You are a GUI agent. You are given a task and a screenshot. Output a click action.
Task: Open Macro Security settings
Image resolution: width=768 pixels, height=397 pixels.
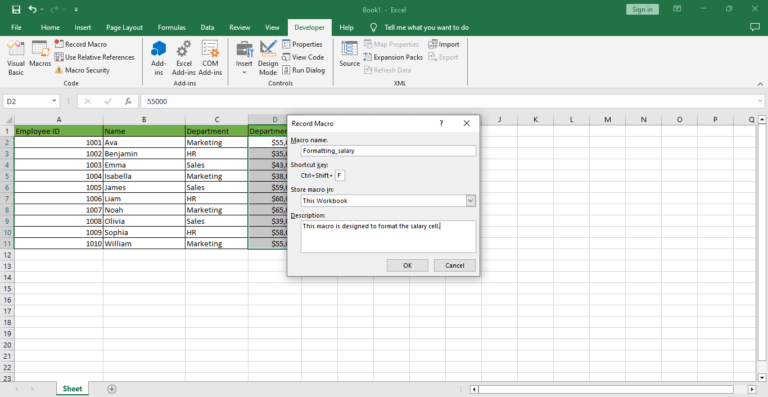point(82,70)
